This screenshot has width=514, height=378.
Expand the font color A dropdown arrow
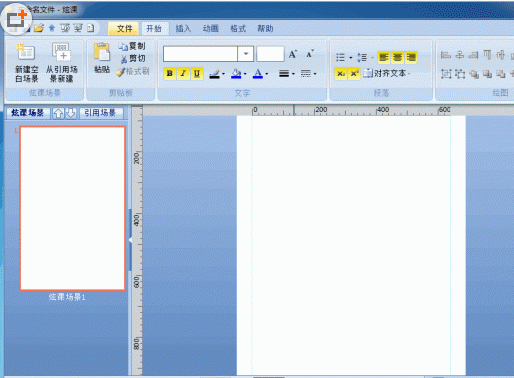(267, 74)
